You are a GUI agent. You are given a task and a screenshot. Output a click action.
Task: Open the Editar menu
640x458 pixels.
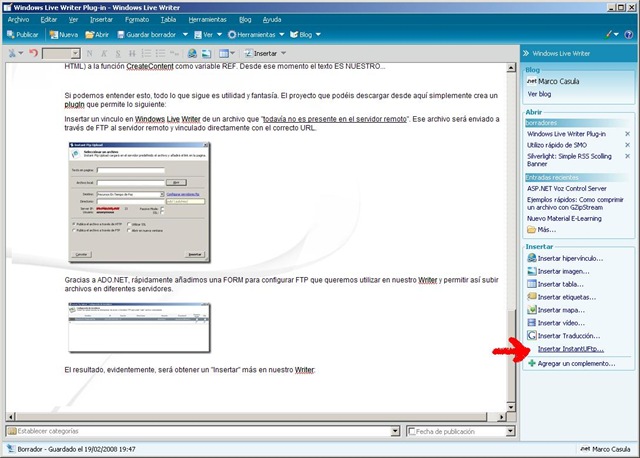[49, 20]
